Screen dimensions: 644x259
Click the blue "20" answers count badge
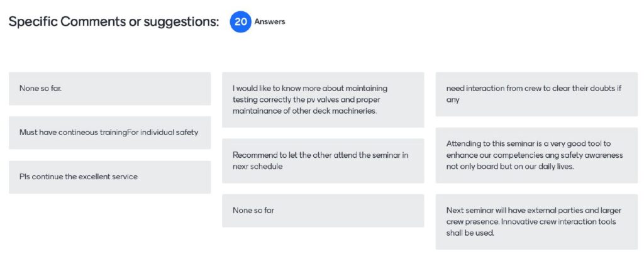pyautogui.click(x=240, y=22)
